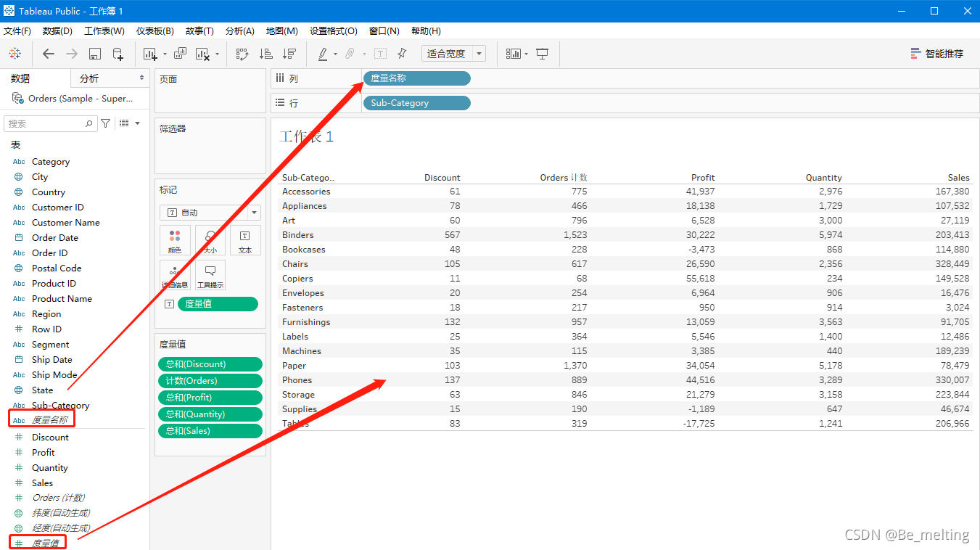The height and width of the screenshot is (550, 980).
Task: Click the undo back arrow
Action: coord(49,54)
